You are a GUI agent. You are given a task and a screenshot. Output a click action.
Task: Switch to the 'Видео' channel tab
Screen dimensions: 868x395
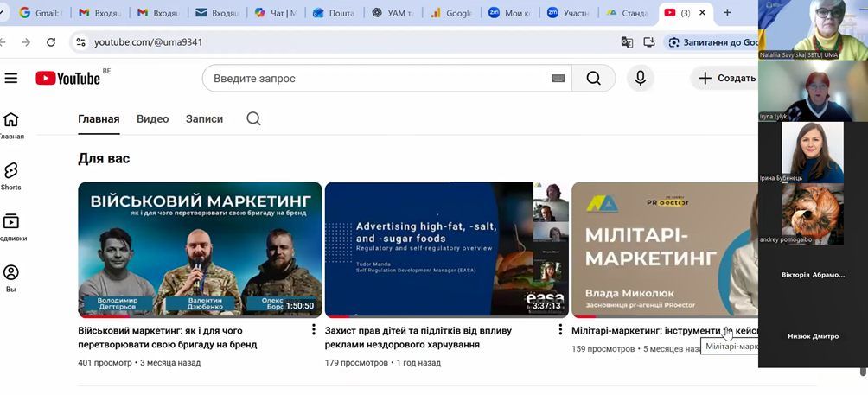tap(152, 119)
